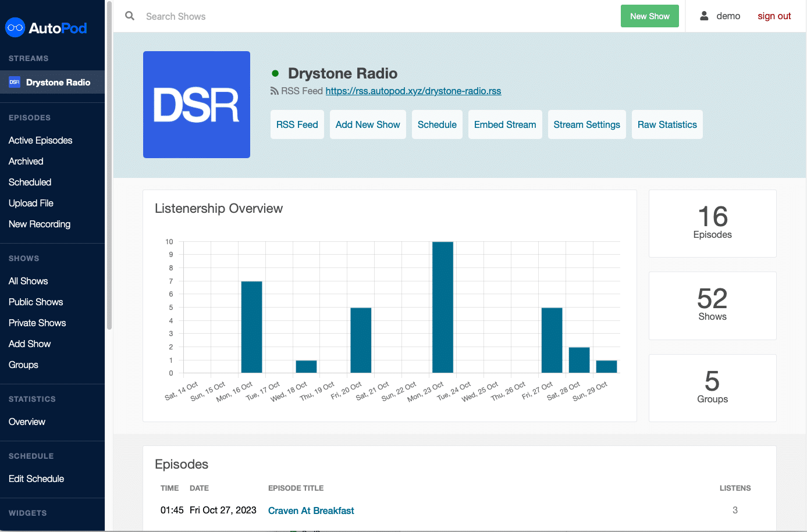Open Scheduled episodes

pyautogui.click(x=30, y=183)
